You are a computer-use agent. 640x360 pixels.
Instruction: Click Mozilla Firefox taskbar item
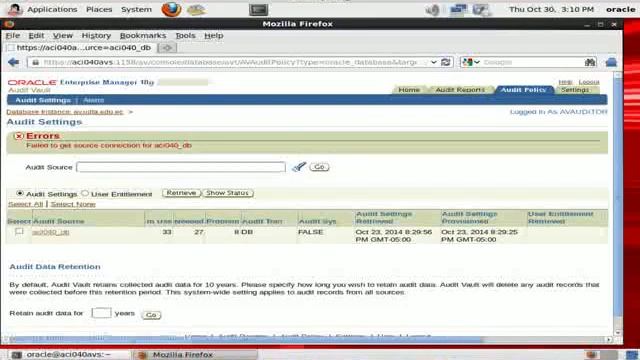click(x=195, y=355)
